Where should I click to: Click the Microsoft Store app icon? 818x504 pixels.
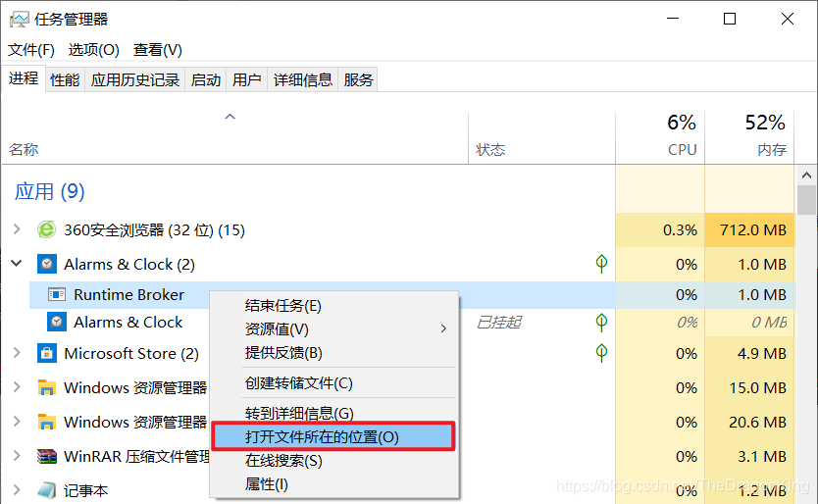click(46, 353)
